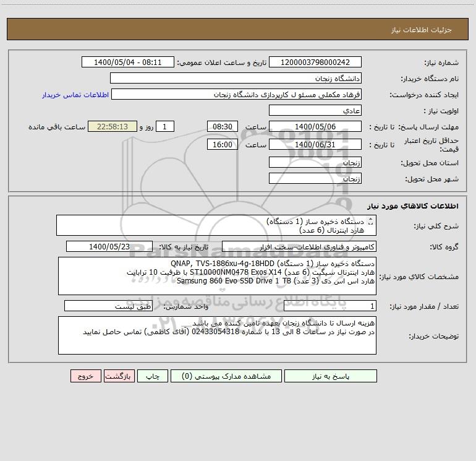The height and width of the screenshot is (461, 476).
Task: Click the پاسخ به نیاز button
Action: 331,376
